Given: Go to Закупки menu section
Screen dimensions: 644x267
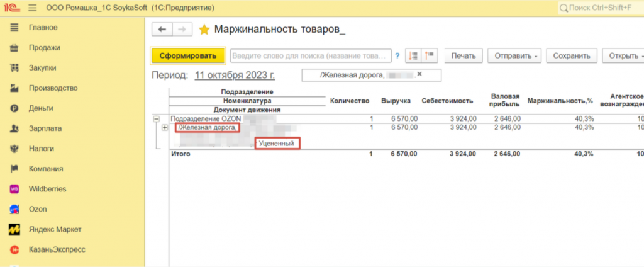Looking at the screenshot, I should point(42,67).
